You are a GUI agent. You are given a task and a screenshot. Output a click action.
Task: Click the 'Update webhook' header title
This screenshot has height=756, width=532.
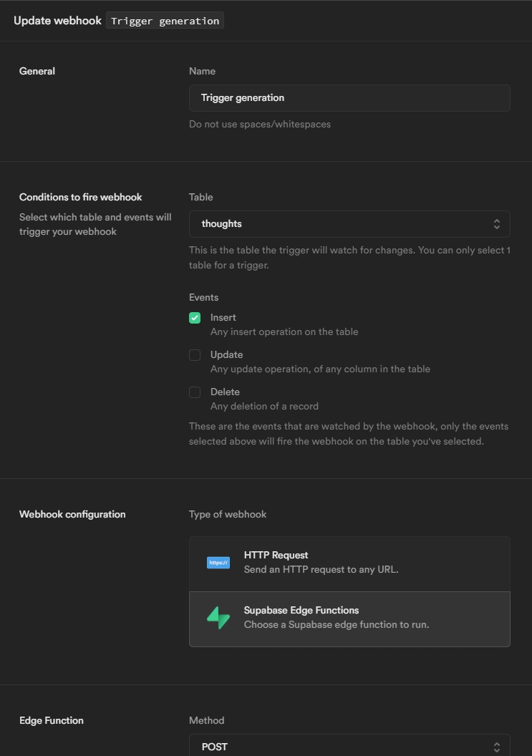pyautogui.click(x=57, y=21)
